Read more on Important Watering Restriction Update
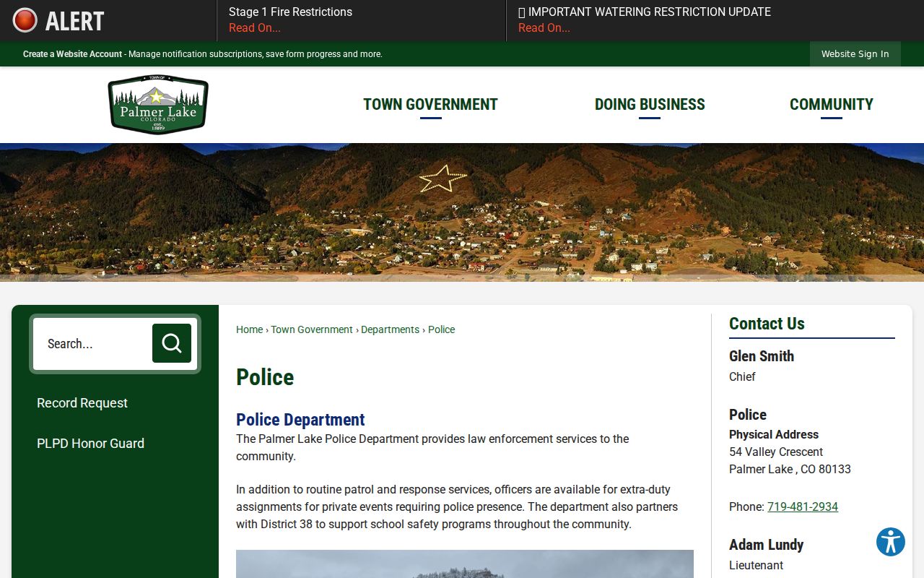Viewport: 924px width, 578px height. tap(544, 28)
